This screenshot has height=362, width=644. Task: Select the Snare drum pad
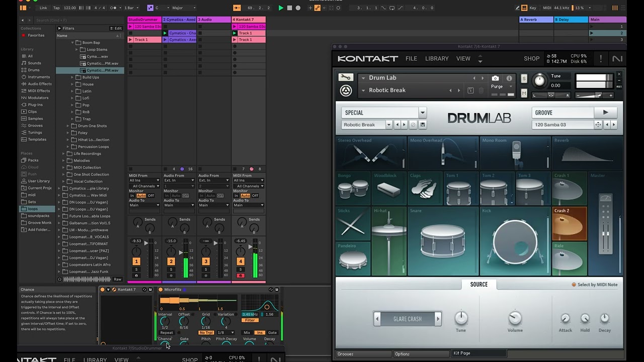click(443, 241)
